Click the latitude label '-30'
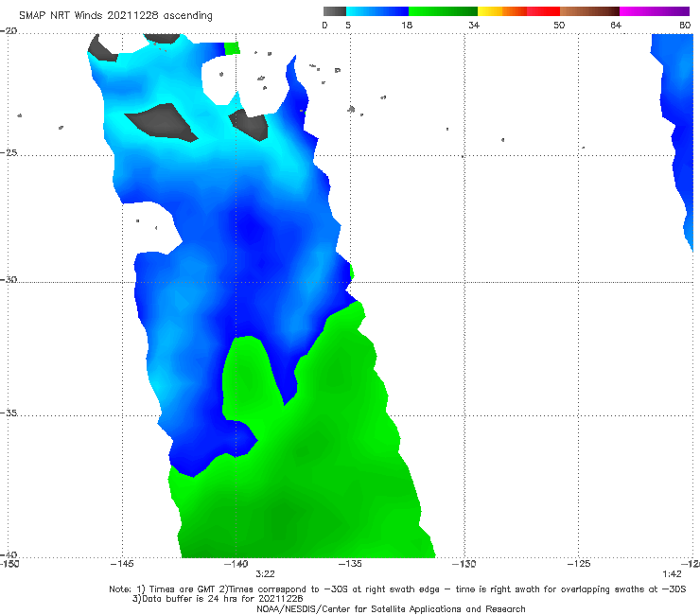 coord(9,279)
